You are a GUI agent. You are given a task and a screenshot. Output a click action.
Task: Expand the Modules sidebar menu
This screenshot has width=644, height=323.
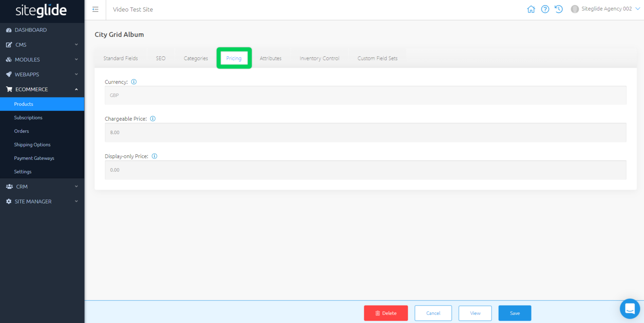click(42, 60)
